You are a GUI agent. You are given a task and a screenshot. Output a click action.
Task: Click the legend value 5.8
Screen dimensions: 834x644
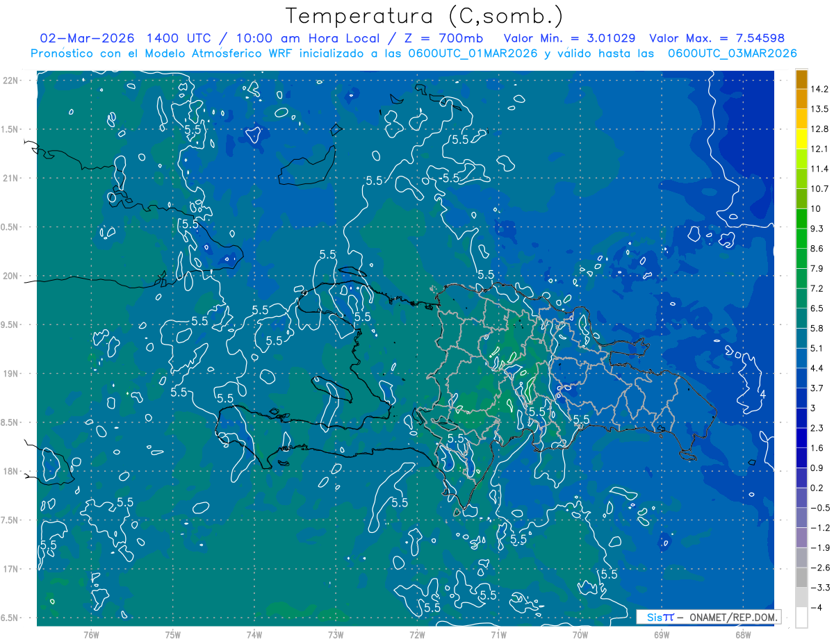point(817,328)
